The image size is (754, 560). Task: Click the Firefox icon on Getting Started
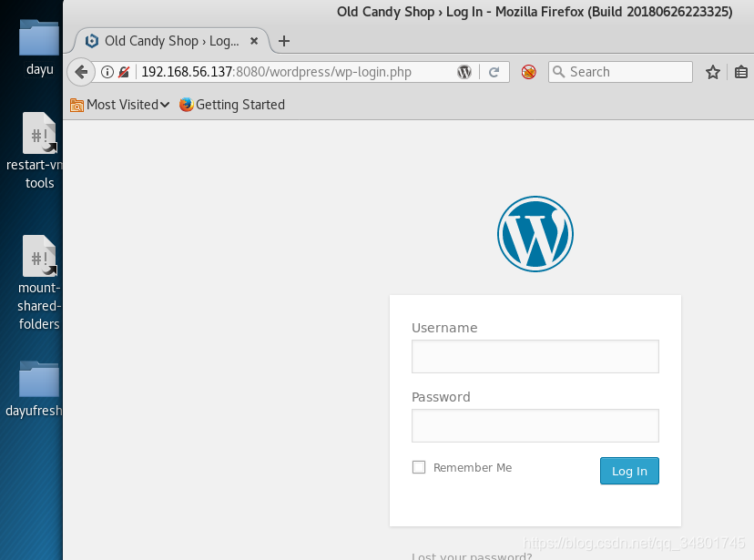[x=186, y=105]
